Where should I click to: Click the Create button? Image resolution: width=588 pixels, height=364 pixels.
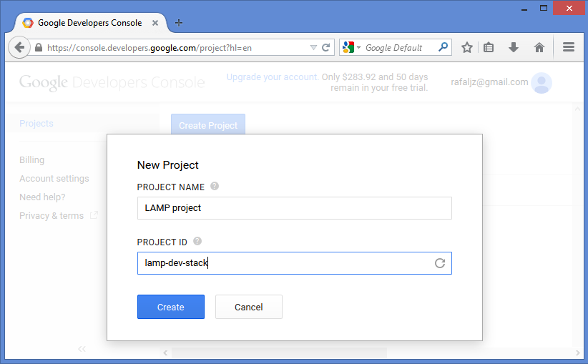click(171, 307)
